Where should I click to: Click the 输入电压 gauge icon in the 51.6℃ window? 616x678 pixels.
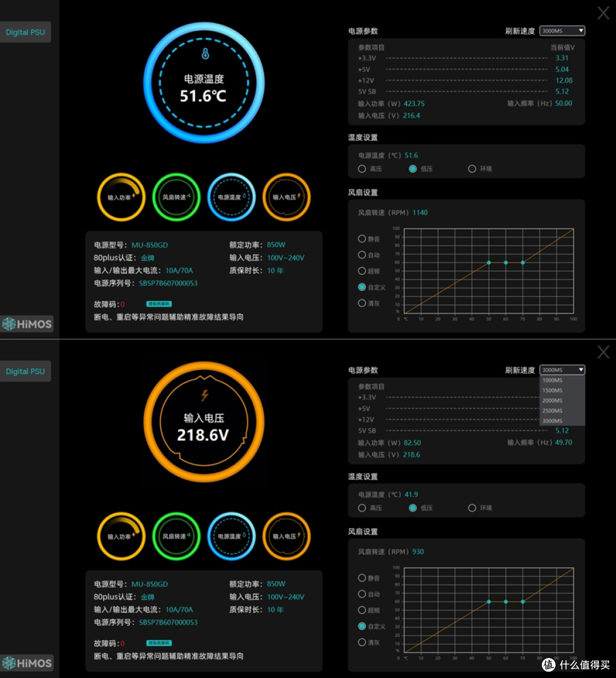tap(286, 197)
